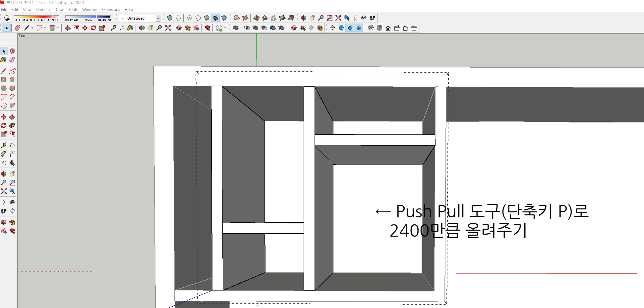Screen dimensions: 644x308
Task: Select the Freehand drawing tool
Action: click(x=12, y=71)
